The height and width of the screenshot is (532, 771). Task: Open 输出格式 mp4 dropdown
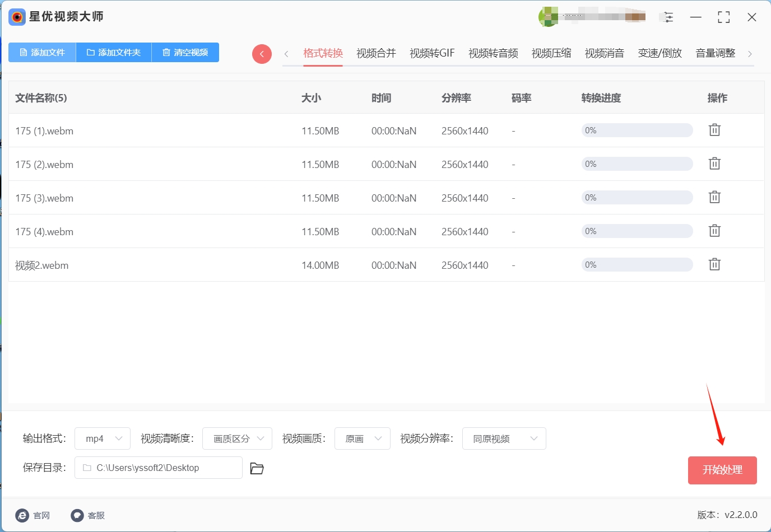pyautogui.click(x=103, y=438)
